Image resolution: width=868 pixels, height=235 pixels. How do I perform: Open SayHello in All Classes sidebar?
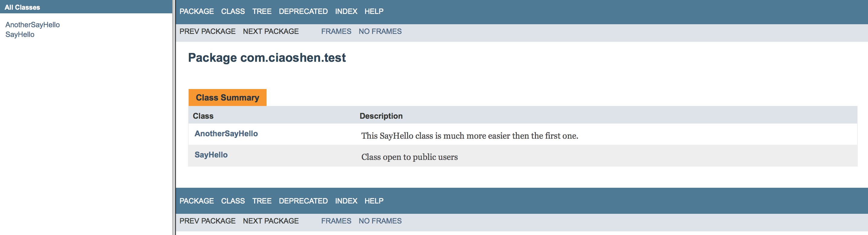tap(20, 35)
